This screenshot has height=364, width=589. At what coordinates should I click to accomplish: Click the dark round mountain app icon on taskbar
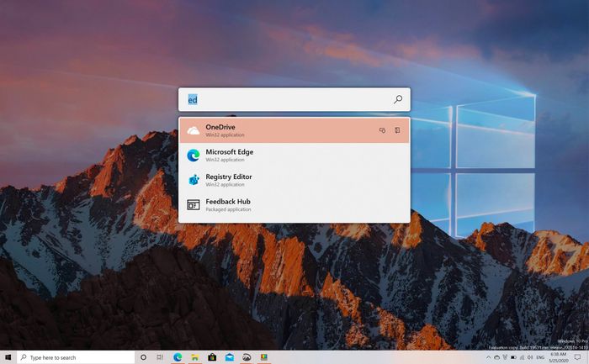pos(247,357)
